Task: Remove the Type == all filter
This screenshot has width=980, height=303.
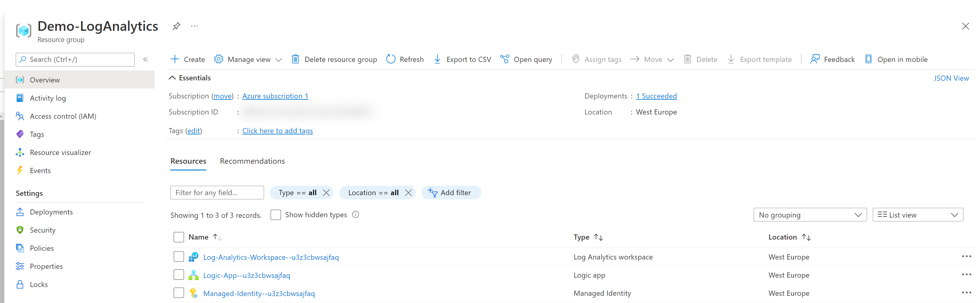Action: pos(326,193)
